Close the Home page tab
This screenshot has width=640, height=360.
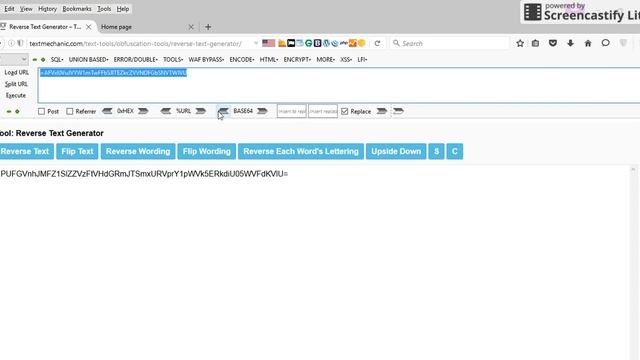[191, 27]
